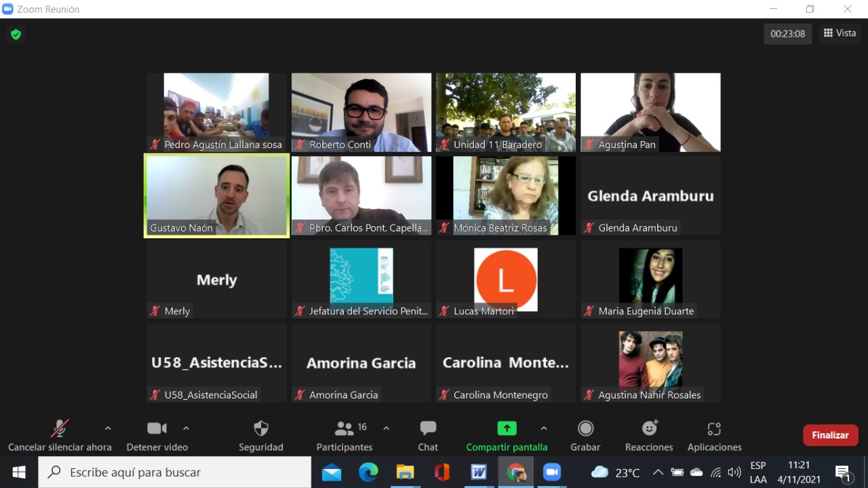Viewport: 868px width, 488px height.
Task: Open the Mail app from taskbar
Action: 332,472
